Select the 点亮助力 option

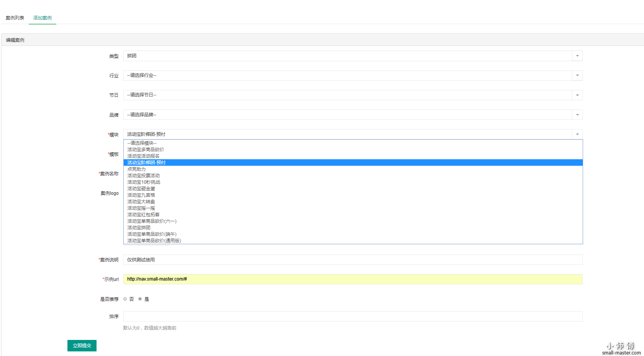[x=353, y=169]
